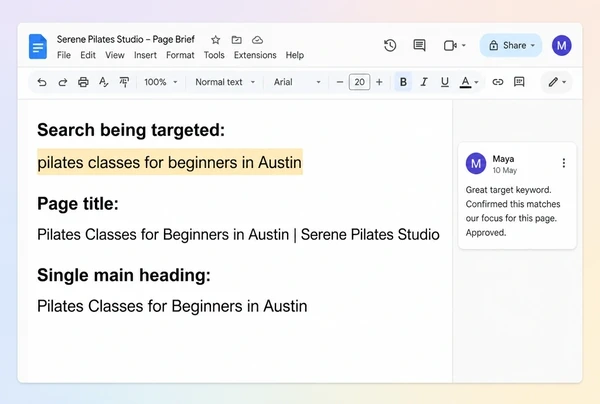
Task: Activate the paint format tool
Action: pyautogui.click(x=124, y=82)
